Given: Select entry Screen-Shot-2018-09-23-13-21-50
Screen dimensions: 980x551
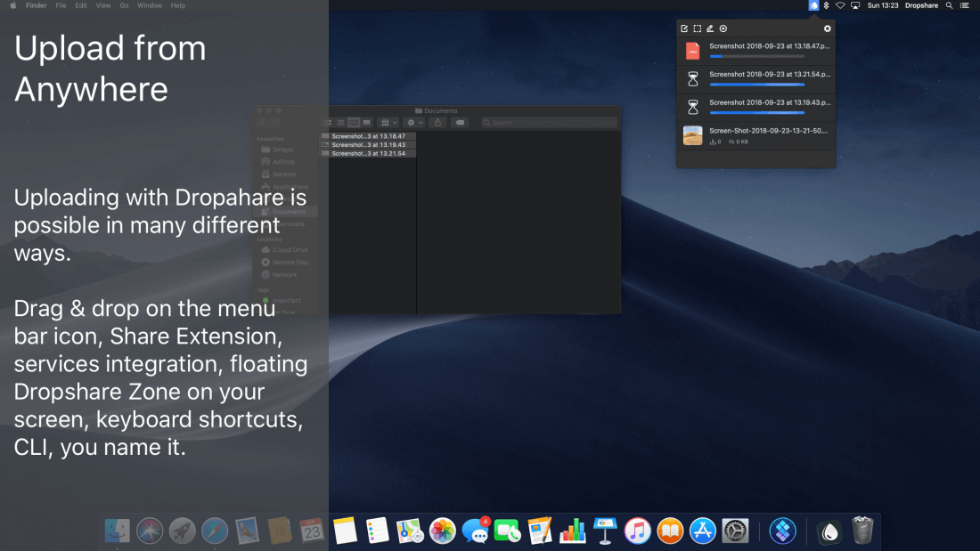Looking at the screenshot, I should [x=755, y=135].
